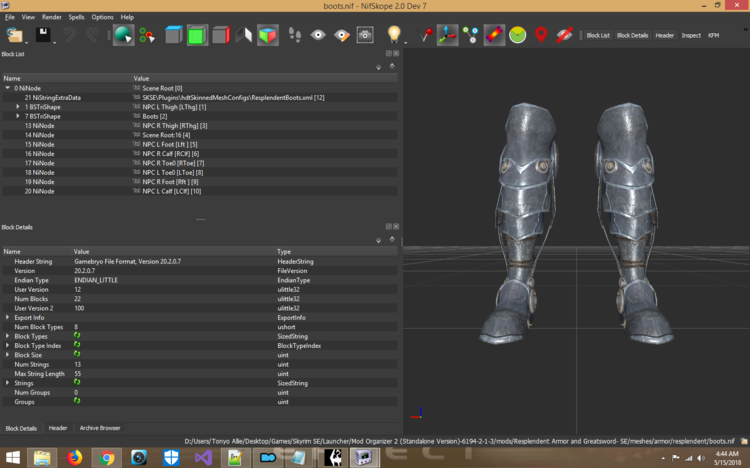Open the Options menu

coord(102,17)
